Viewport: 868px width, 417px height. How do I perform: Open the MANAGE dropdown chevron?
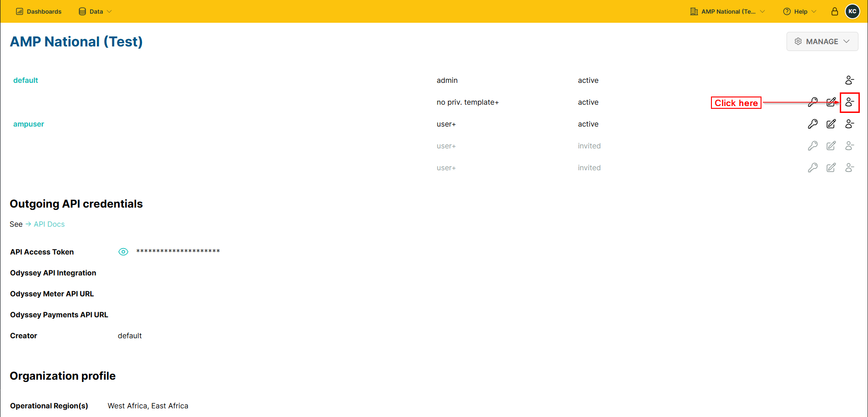[846, 41]
